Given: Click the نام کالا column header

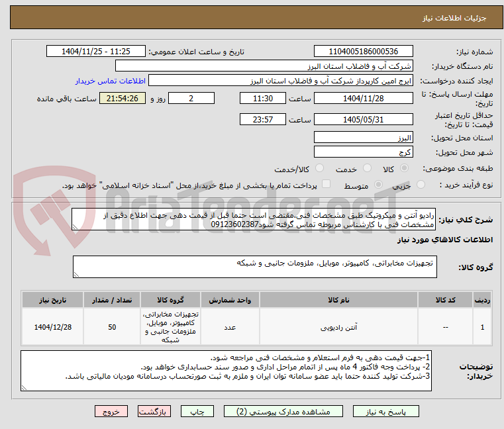Looking at the screenshot, I should pyautogui.click(x=339, y=300).
